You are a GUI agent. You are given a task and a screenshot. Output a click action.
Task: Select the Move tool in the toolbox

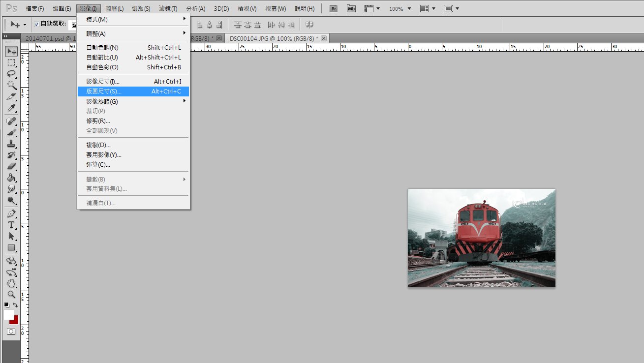pyautogui.click(x=11, y=51)
